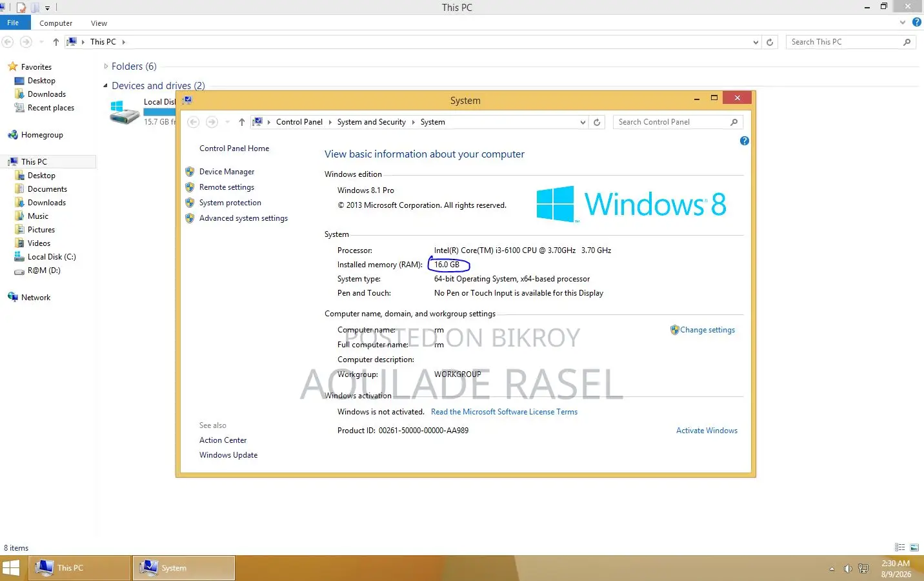Open System window address history dropdown

[x=583, y=122]
